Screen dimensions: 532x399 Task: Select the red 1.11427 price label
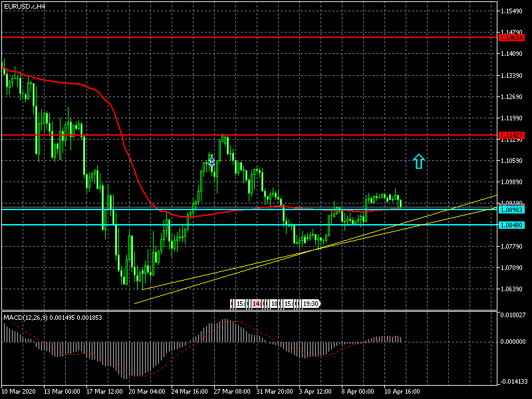click(x=511, y=136)
